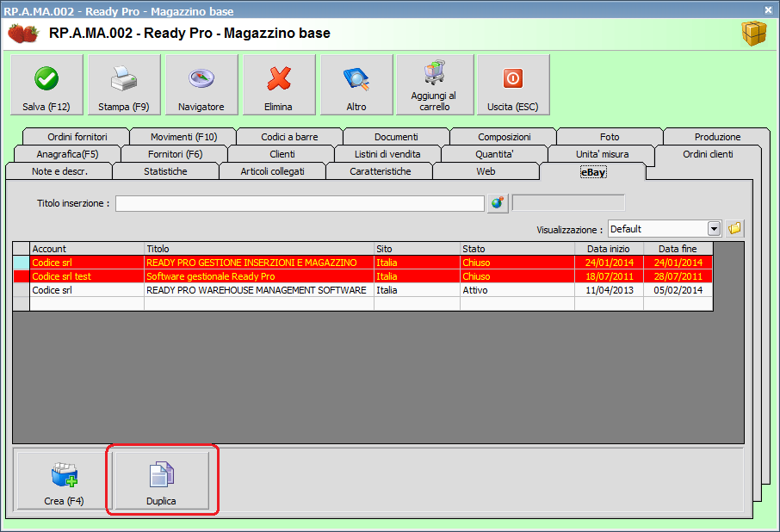Click the Data fine column header
780x532 pixels.
(x=678, y=249)
